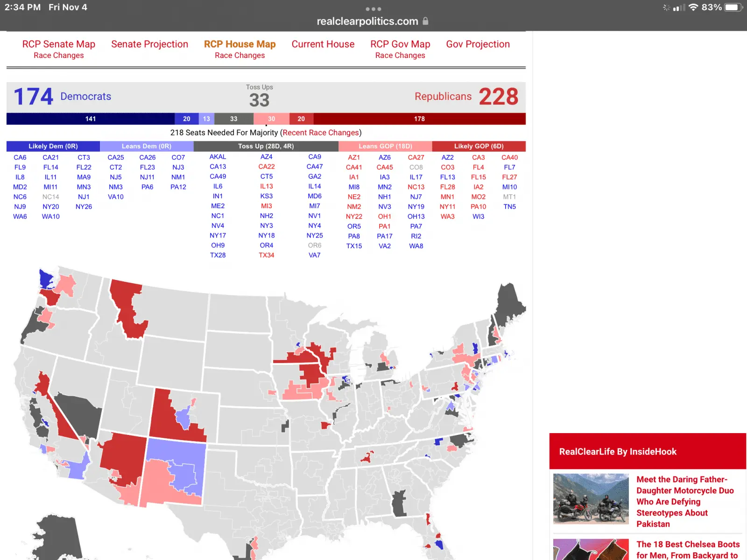Click the Leans GOP (18D) column header
The width and height of the screenshot is (747, 560).
[385, 146]
